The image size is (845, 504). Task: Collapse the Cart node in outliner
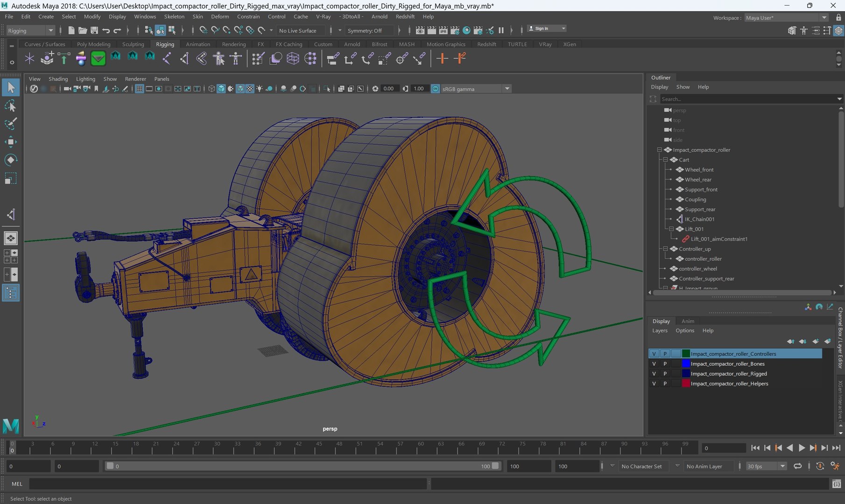[x=666, y=160]
